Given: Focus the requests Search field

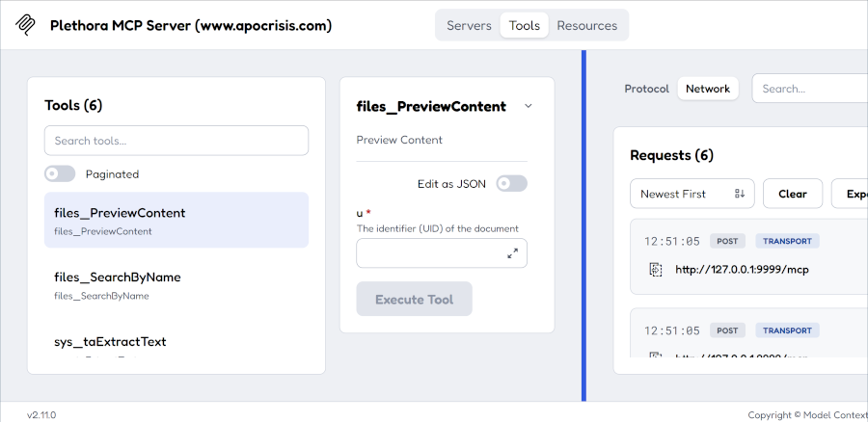Looking at the screenshot, I should [x=809, y=89].
